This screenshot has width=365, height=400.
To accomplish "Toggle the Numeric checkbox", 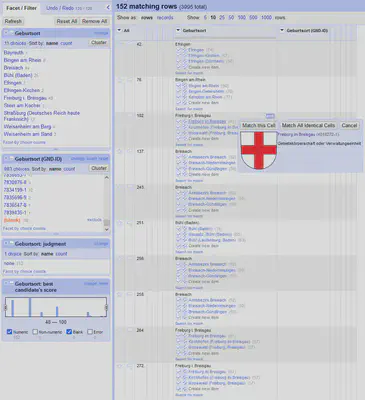I will [9, 332].
